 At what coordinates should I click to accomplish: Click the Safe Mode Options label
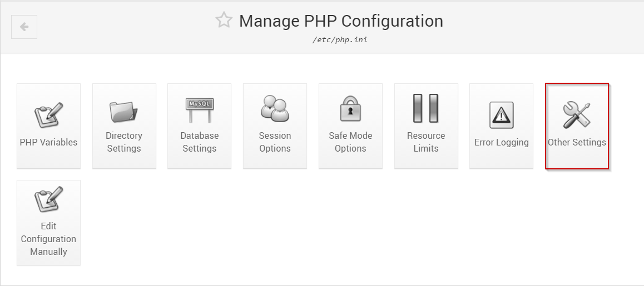click(350, 142)
